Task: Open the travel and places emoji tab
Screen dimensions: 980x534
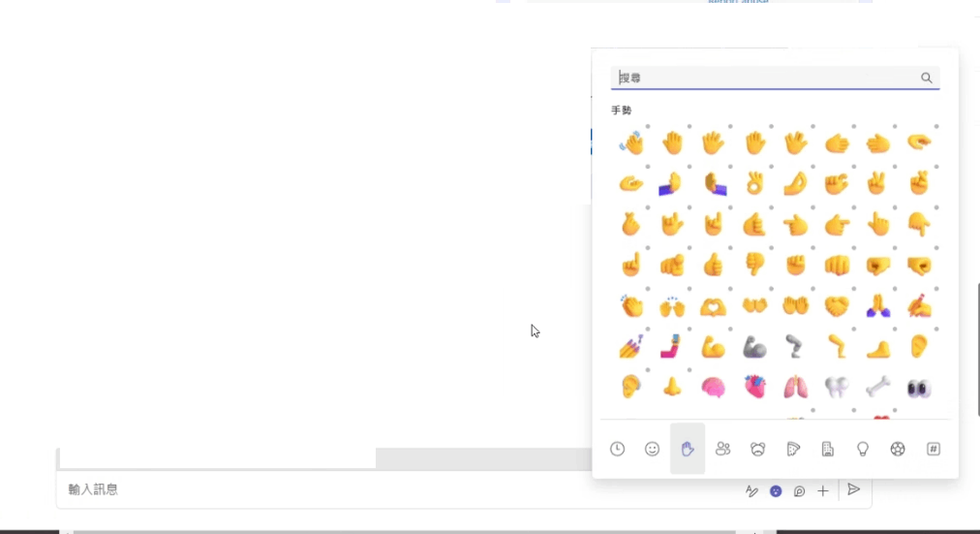Action: [x=828, y=449]
